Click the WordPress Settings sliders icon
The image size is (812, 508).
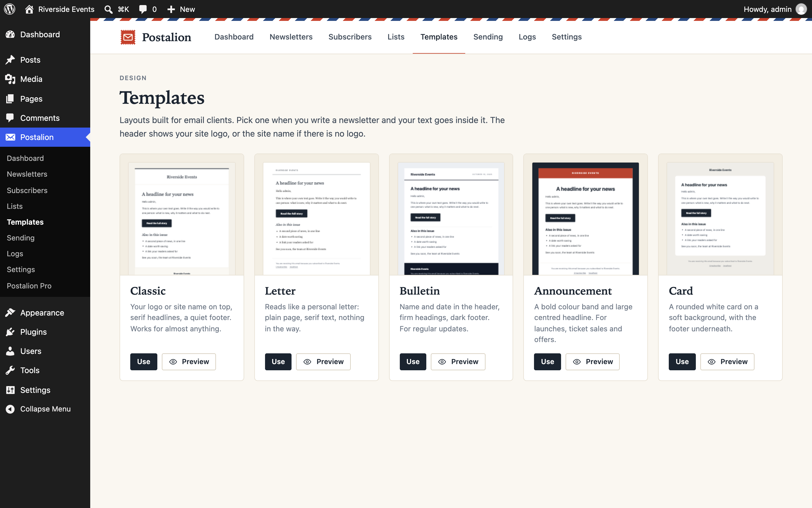(10, 390)
